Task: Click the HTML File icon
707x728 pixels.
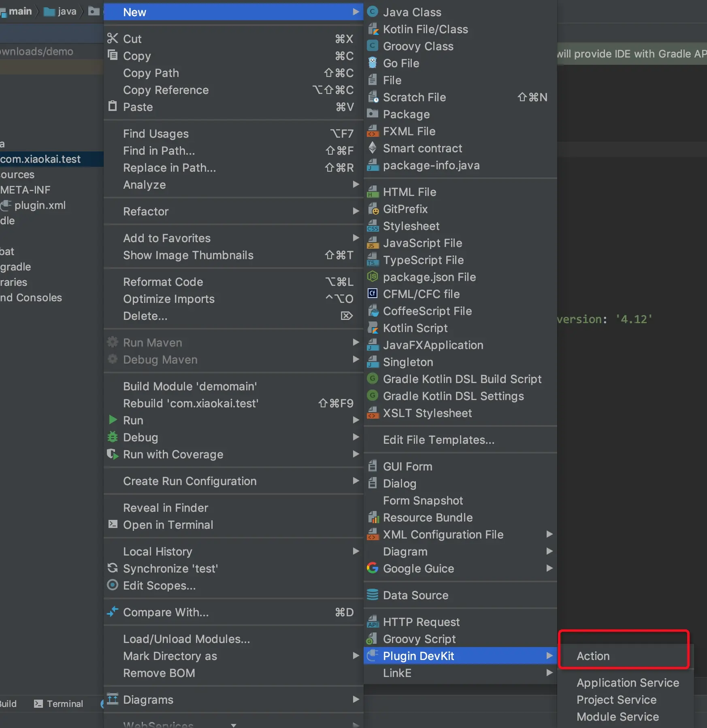Action: click(373, 192)
